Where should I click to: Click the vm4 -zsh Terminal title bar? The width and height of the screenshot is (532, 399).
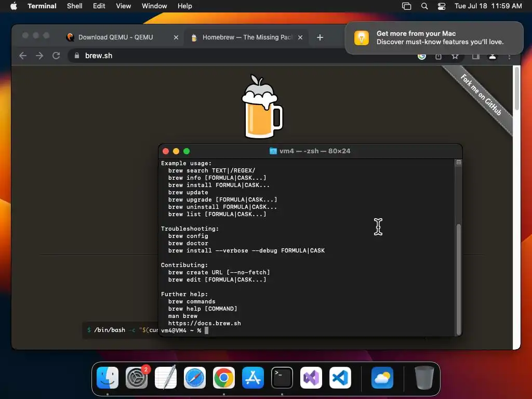[x=311, y=151]
